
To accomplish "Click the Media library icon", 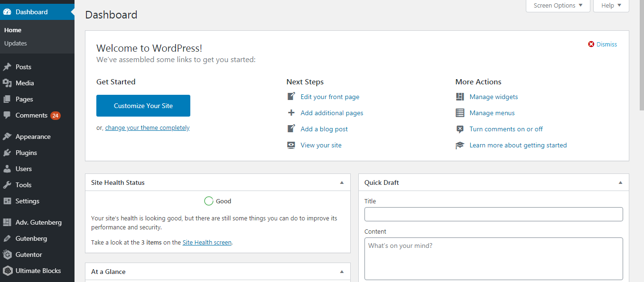I will click(7, 83).
